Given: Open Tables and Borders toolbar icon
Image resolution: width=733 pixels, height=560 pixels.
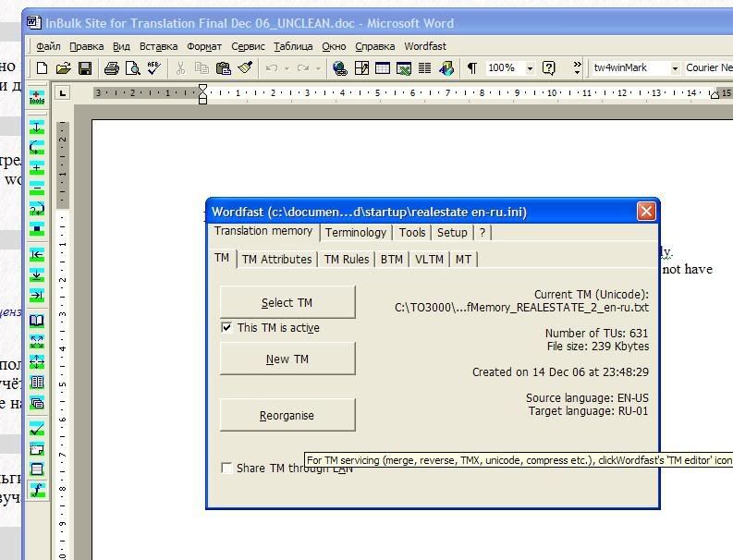Looking at the screenshot, I should coord(361,68).
